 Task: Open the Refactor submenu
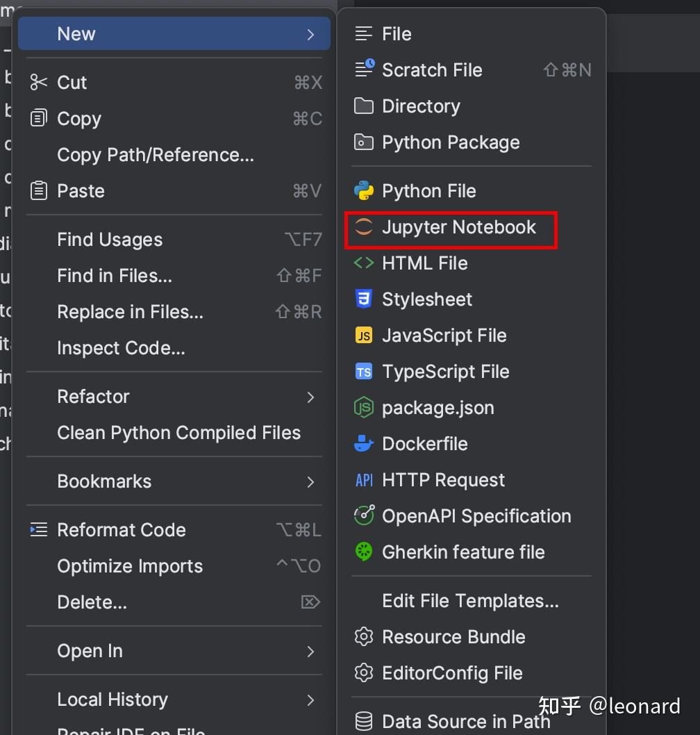coord(93,396)
